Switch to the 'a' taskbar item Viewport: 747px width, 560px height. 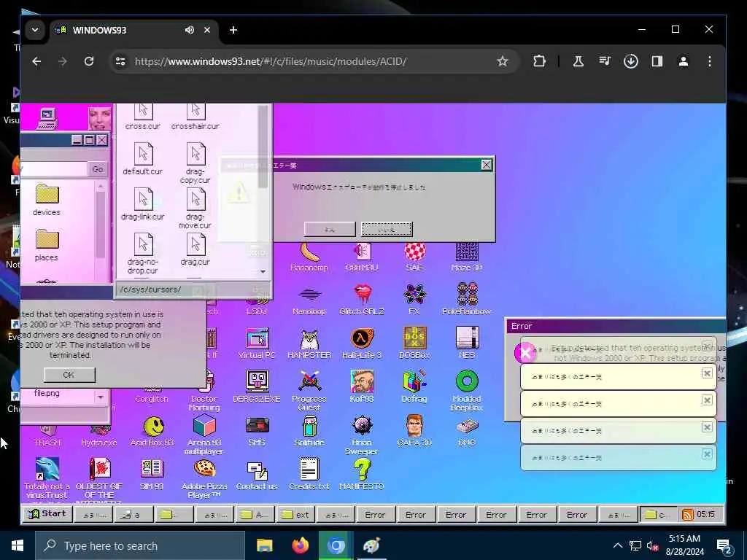tap(134, 514)
